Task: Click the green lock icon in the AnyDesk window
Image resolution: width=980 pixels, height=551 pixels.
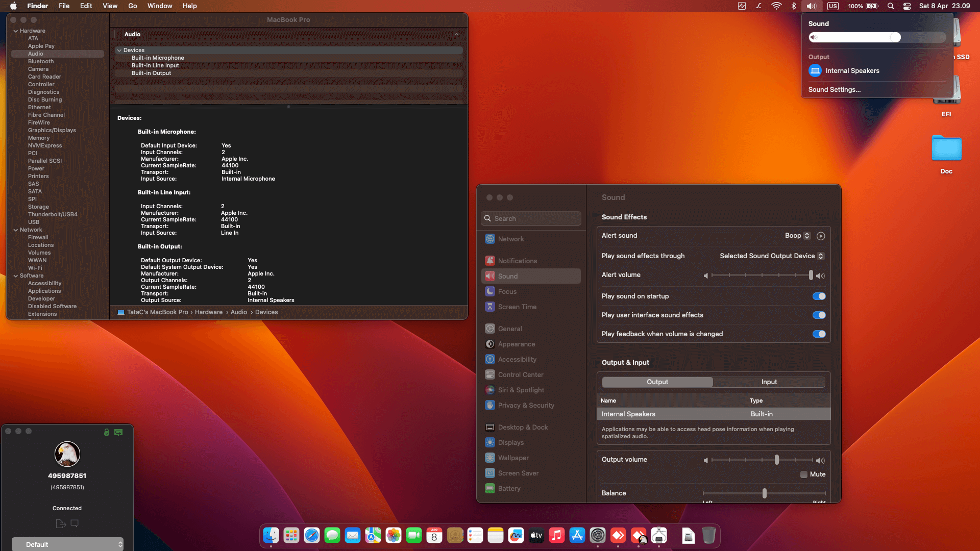Action: 107,432
